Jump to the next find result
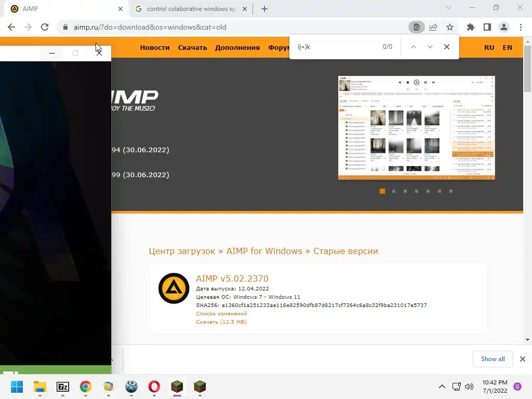The image size is (532, 399). [x=430, y=47]
